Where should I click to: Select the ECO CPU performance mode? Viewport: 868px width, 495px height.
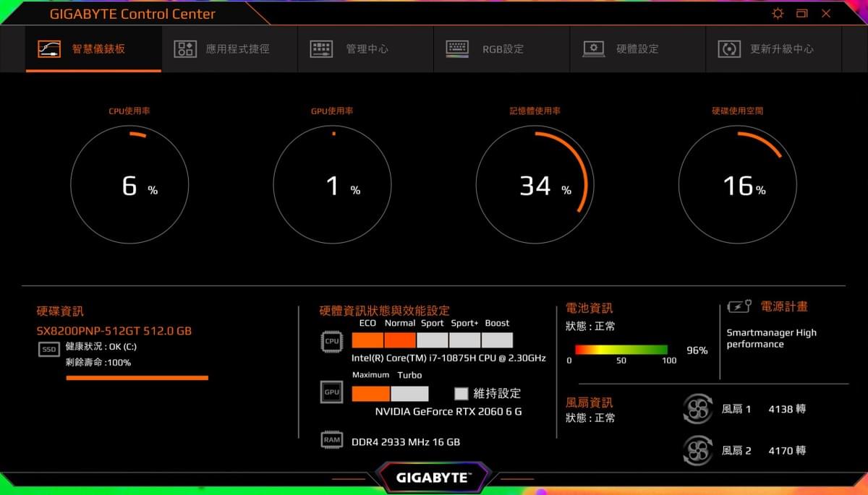(x=367, y=340)
